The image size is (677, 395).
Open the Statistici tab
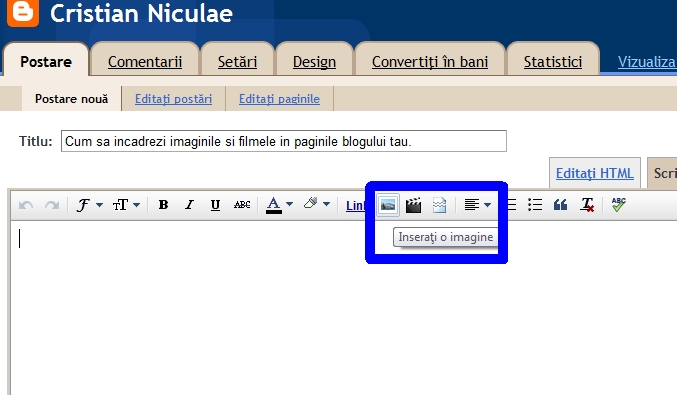(x=553, y=62)
